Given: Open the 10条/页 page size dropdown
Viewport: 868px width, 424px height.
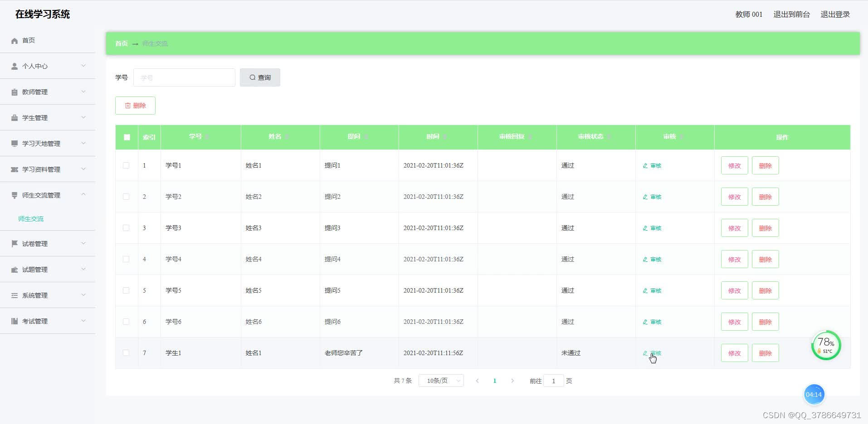Looking at the screenshot, I should coord(441,381).
